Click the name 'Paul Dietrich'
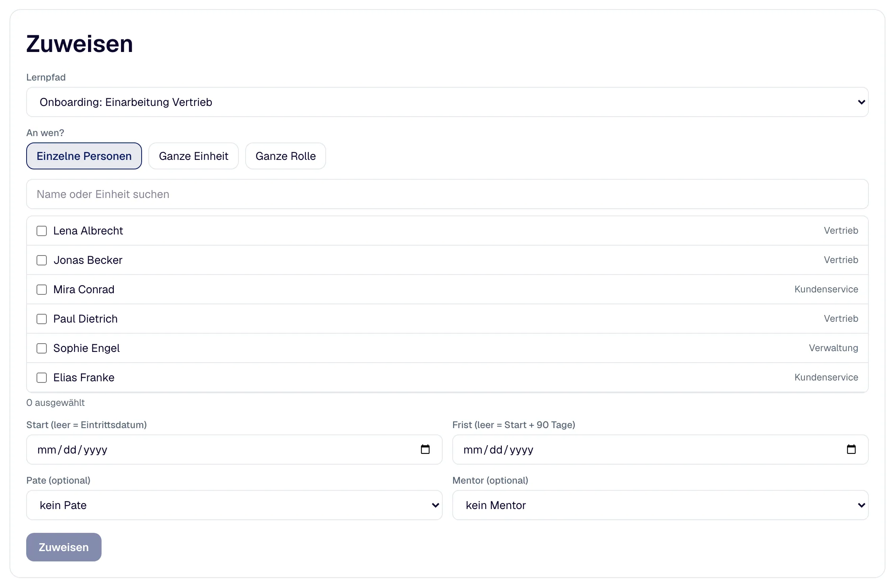The height and width of the screenshot is (588, 895). [85, 319]
